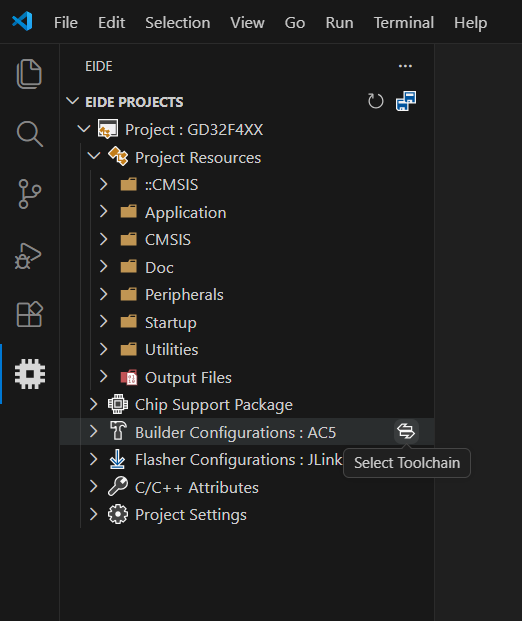Expand the C/C++ Attributes chevron

(x=93, y=487)
